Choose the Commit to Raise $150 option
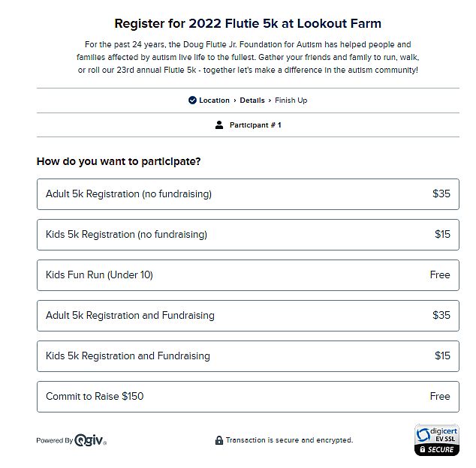The height and width of the screenshot is (468, 476). [x=247, y=397]
